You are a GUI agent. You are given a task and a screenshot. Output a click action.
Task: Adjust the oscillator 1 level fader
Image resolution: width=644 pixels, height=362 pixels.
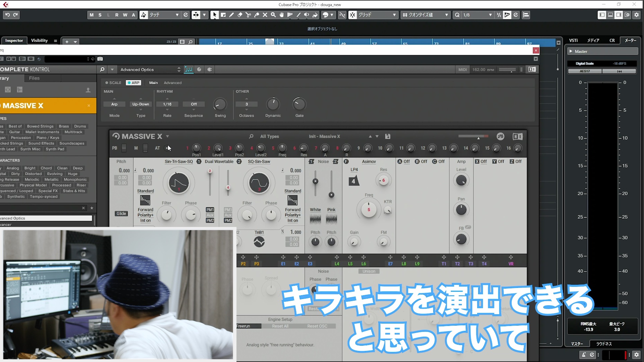pyautogui.click(x=209, y=182)
